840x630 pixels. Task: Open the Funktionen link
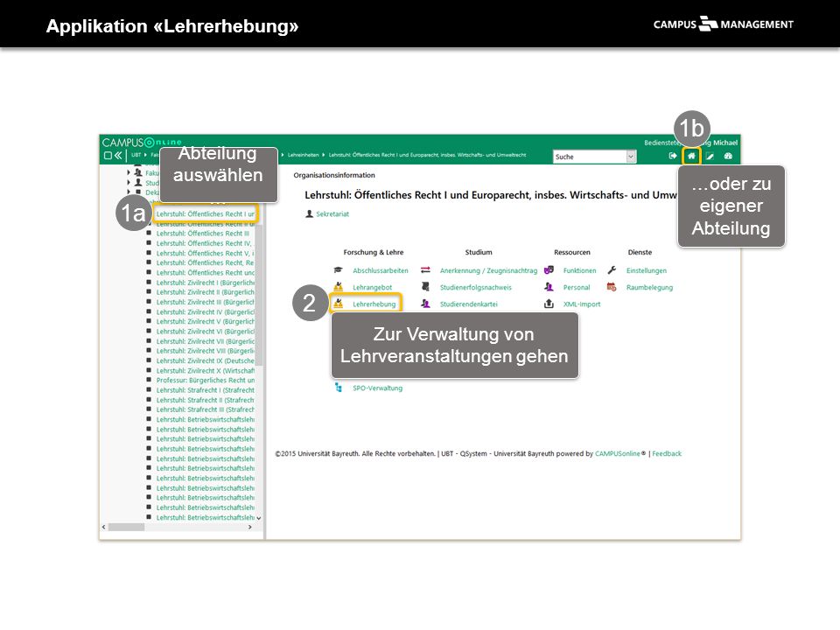click(x=579, y=270)
